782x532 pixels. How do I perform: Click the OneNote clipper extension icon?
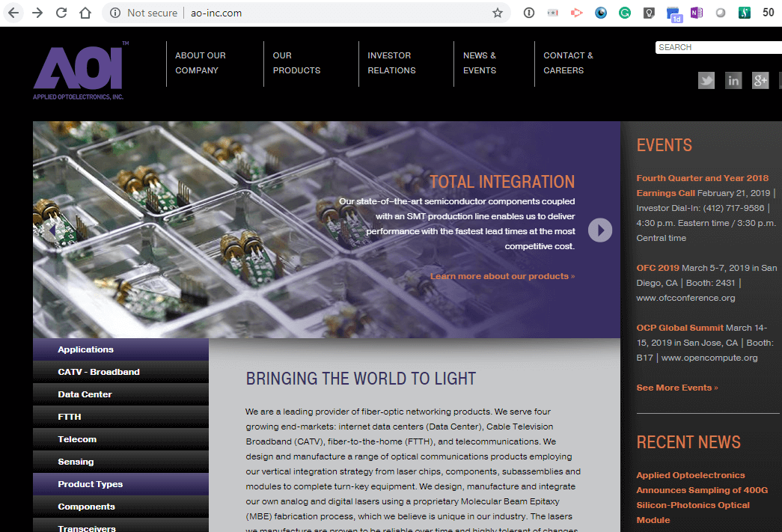(x=697, y=13)
